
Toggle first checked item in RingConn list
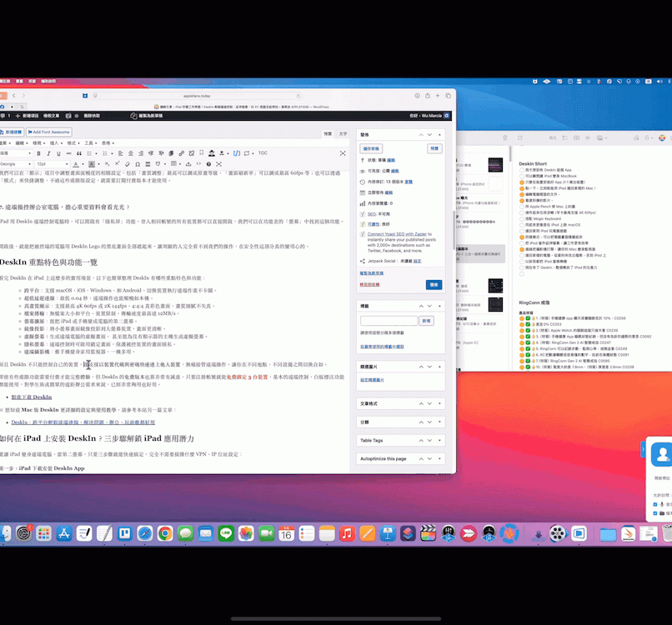coord(521,317)
